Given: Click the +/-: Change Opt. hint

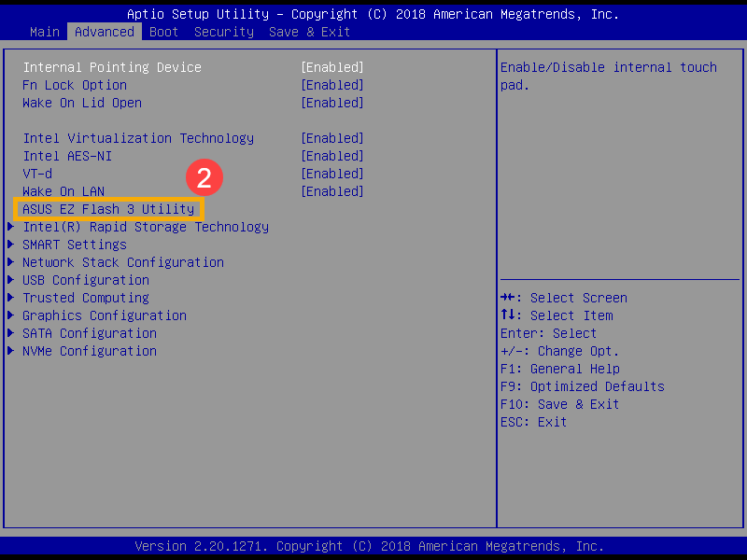Looking at the screenshot, I should (x=559, y=351).
